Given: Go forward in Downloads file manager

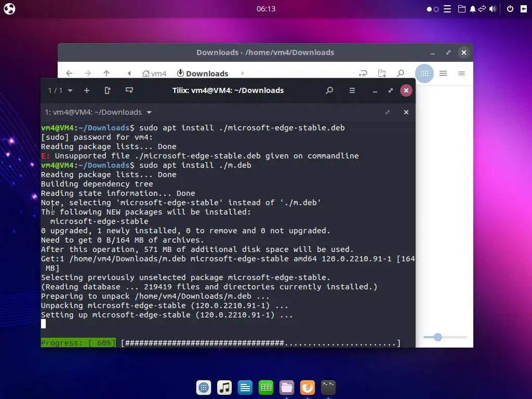Looking at the screenshot, I should [x=88, y=73].
